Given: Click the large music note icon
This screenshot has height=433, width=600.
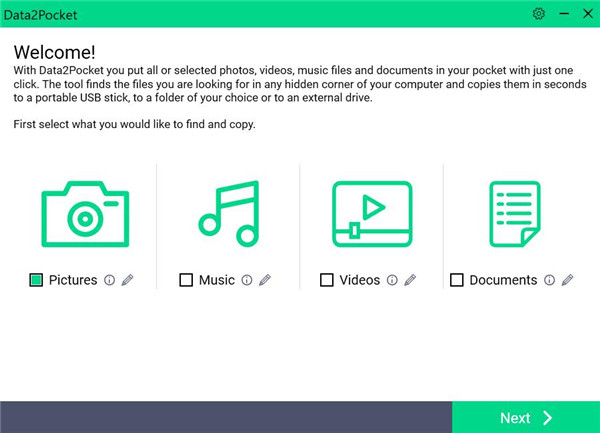Looking at the screenshot, I should coord(229,213).
